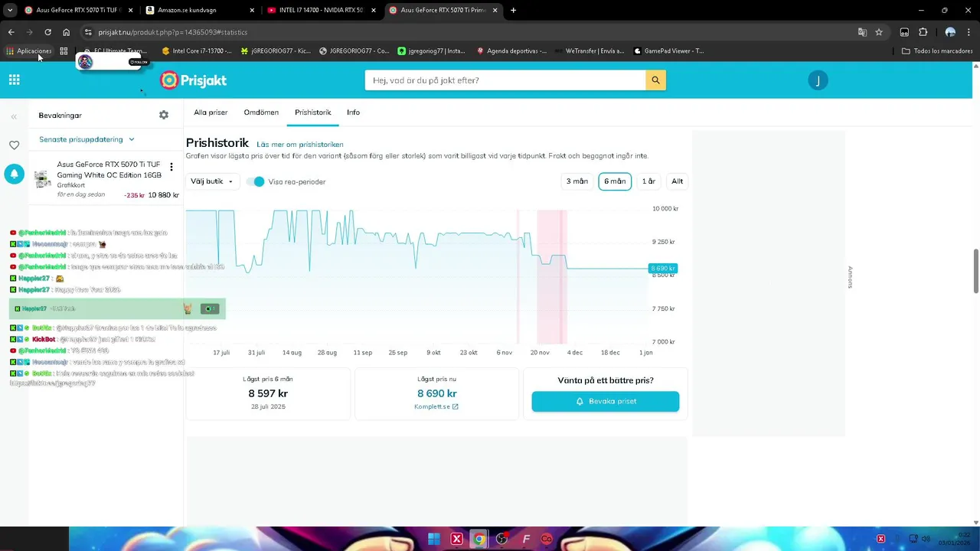The image size is (980, 551).
Task: Click the Prisjakt logo
Action: click(x=193, y=80)
